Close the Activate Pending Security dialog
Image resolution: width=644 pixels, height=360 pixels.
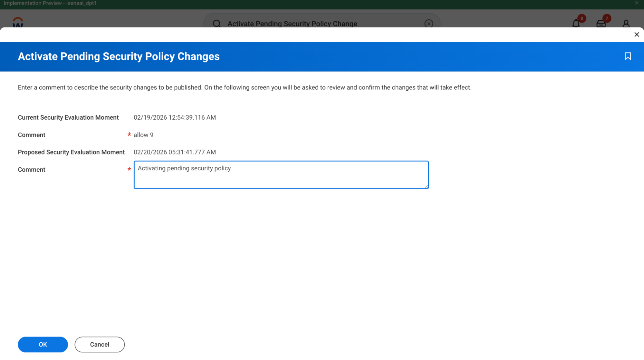click(636, 35)
